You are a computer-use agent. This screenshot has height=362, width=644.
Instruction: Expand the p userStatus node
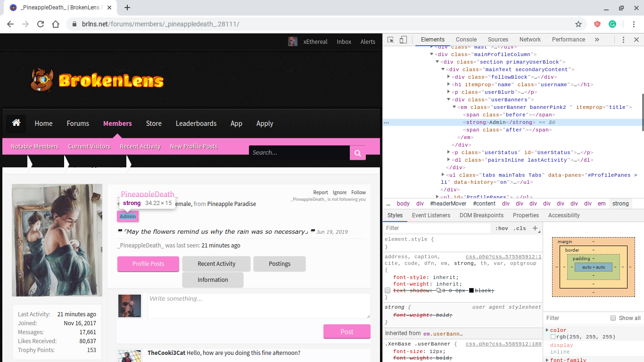pyautogui.click(x=448, y=152)
